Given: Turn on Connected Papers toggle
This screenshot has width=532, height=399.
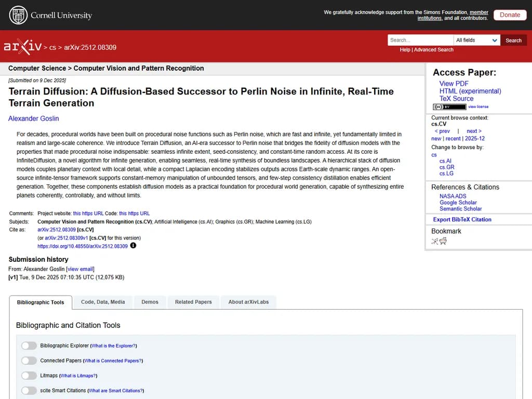Looking at the screenshot, I should (29, 361).
